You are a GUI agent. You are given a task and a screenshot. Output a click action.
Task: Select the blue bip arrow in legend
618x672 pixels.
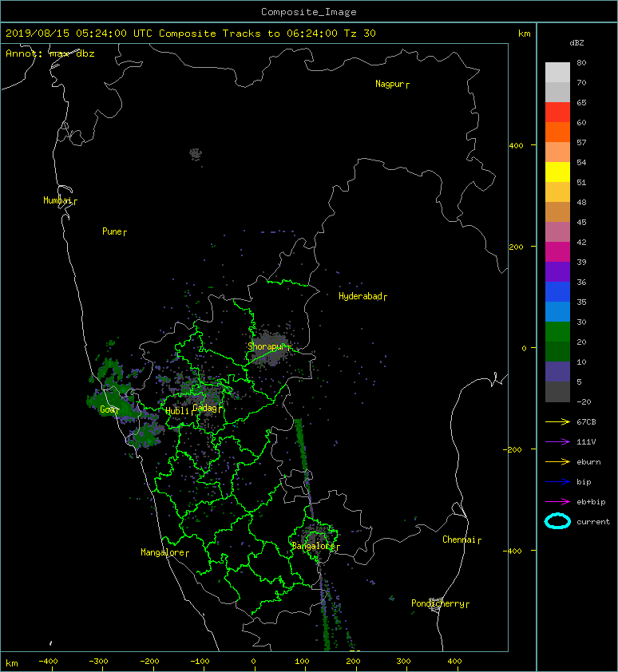(x=557, y=482)
